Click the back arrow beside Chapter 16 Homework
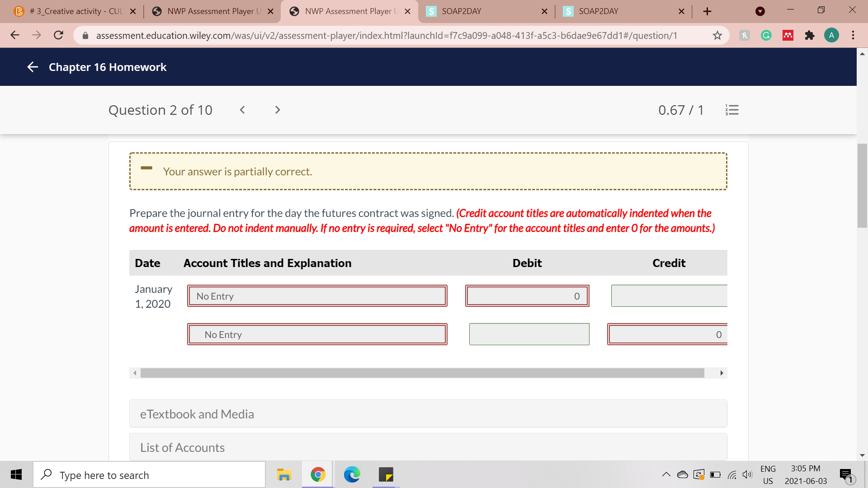The image size is (868, 488). click(x=33, y=67)
